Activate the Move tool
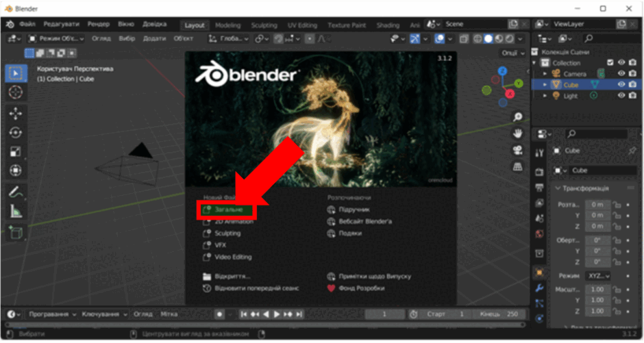 tap(16, 113)
